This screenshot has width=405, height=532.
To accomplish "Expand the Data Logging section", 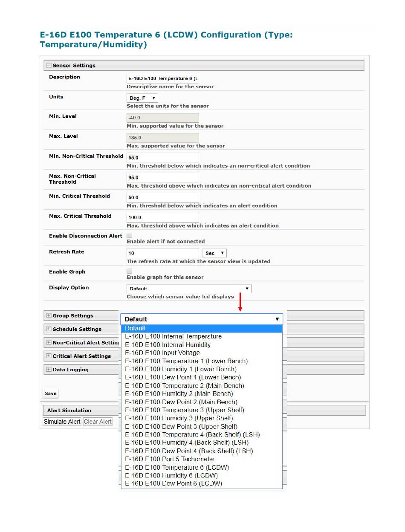I will (x=49, y=370).
